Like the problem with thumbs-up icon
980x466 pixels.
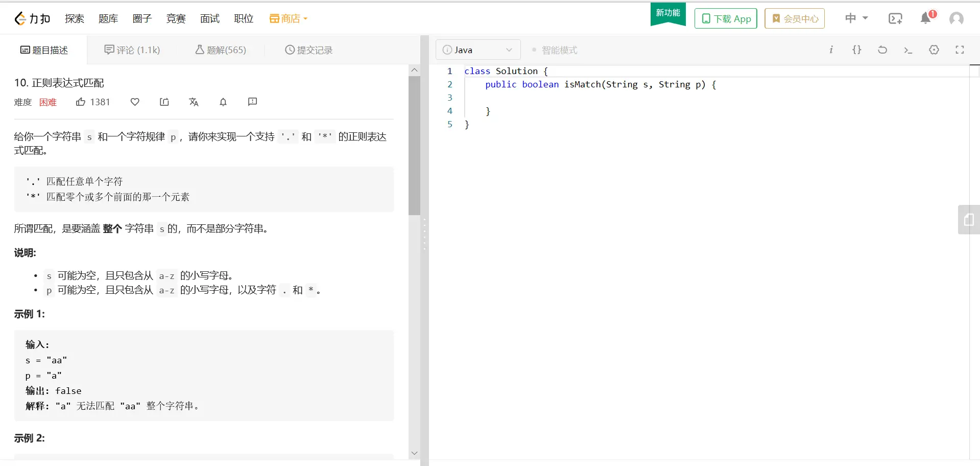tap(81, 102)
